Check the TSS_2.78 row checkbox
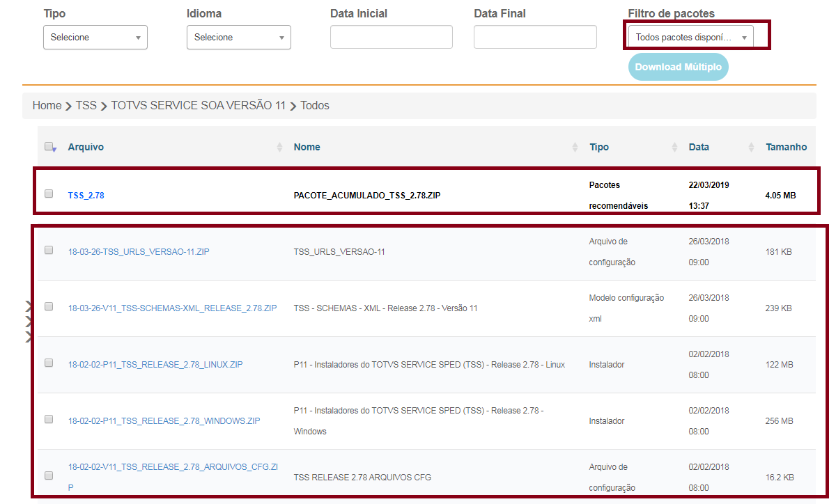Screen dimensions: 836x504 coord(49,194)
